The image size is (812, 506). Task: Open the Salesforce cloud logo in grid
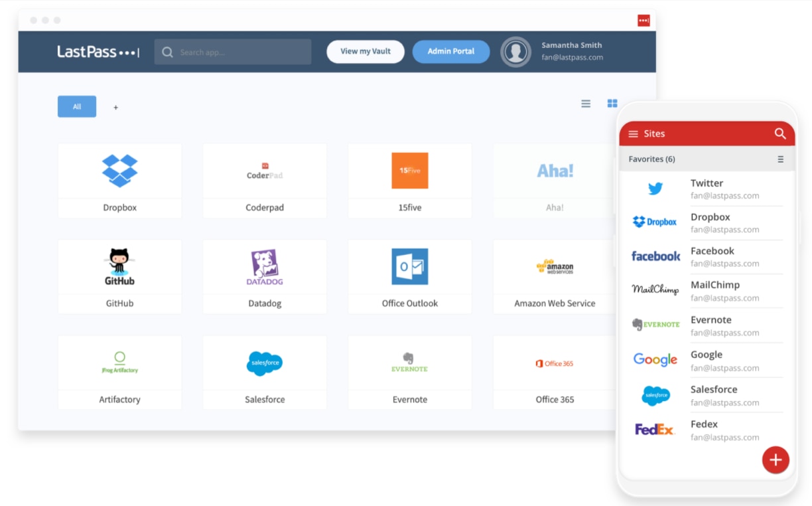(x=265, y=363)
